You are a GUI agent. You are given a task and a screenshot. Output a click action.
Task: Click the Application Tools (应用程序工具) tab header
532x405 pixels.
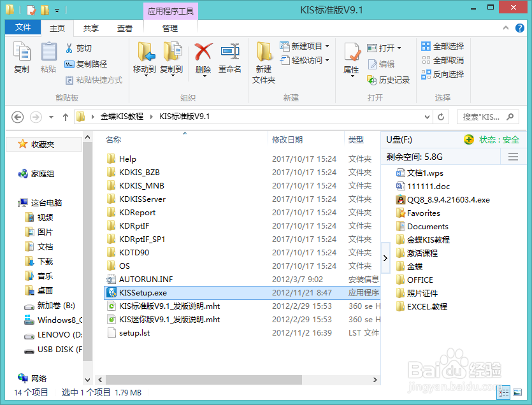click(171, 11)
